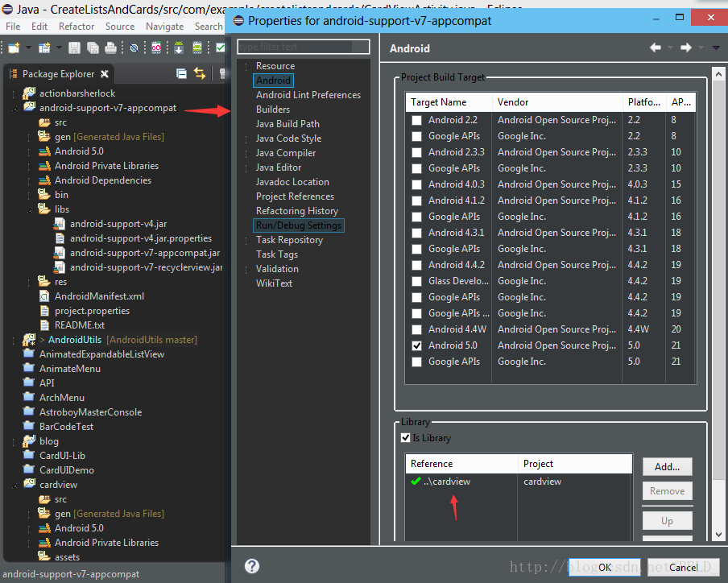Click the OK button
Viewport: 728px width, 583px height.
[605, 567]
